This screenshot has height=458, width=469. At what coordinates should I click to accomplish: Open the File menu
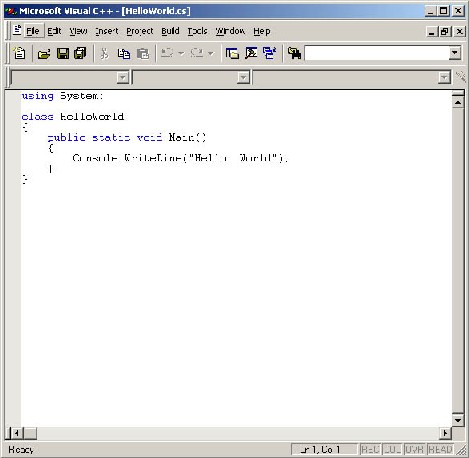pyautogui.click(x=33, y=31)
